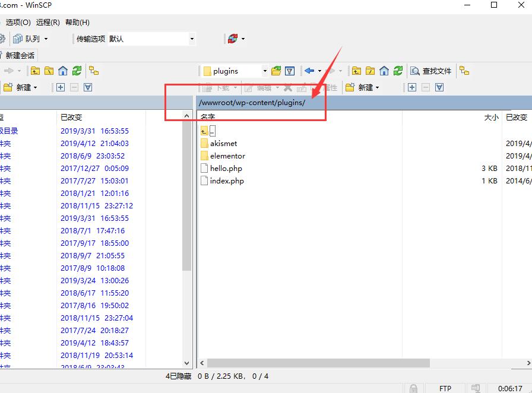The width and height of the screenshot is (532, 393).
Task: Go to root directory in remote panel
Action: pos(370,71)
